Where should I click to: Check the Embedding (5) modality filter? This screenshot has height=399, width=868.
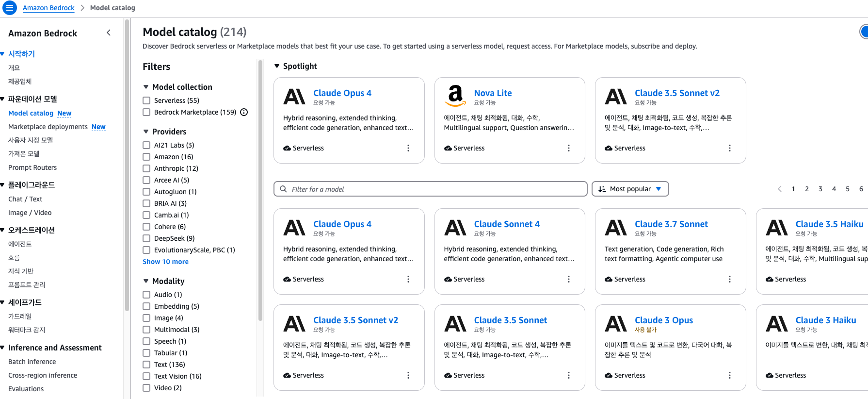coord(146,306)
